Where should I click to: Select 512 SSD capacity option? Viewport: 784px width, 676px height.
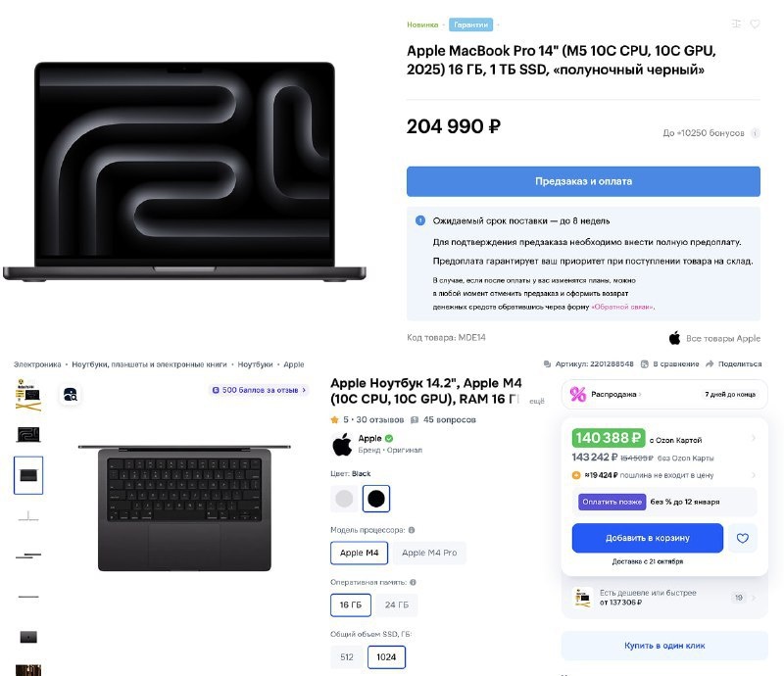[x=347, y=657]
